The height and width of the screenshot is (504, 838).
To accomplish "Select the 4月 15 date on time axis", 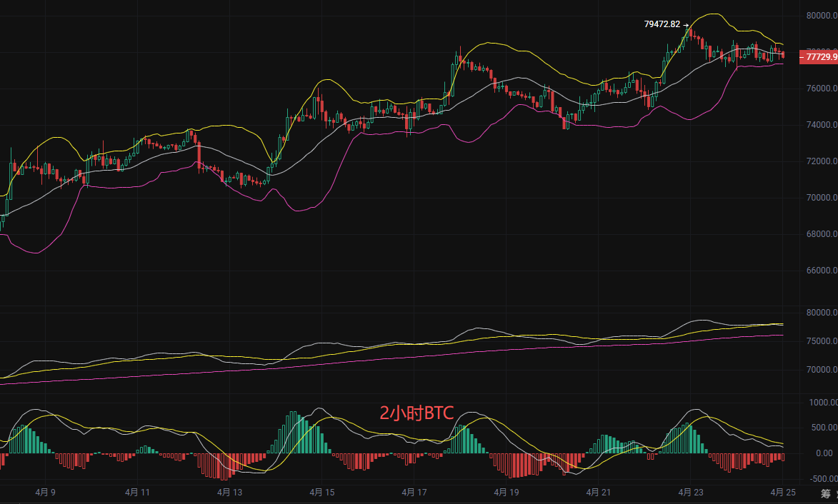I will (x=321, y=493).
